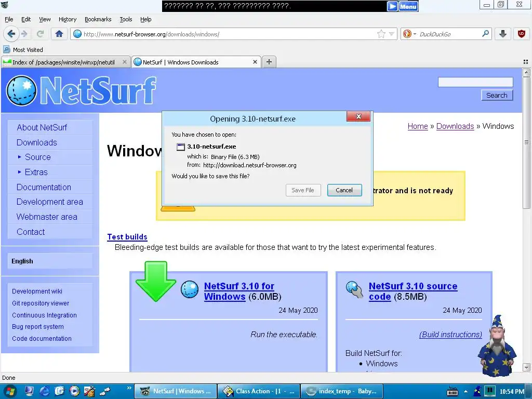Open Downloads sidebar link
The height and width of the screenshot is (399, 532).
tap(37, 142)
